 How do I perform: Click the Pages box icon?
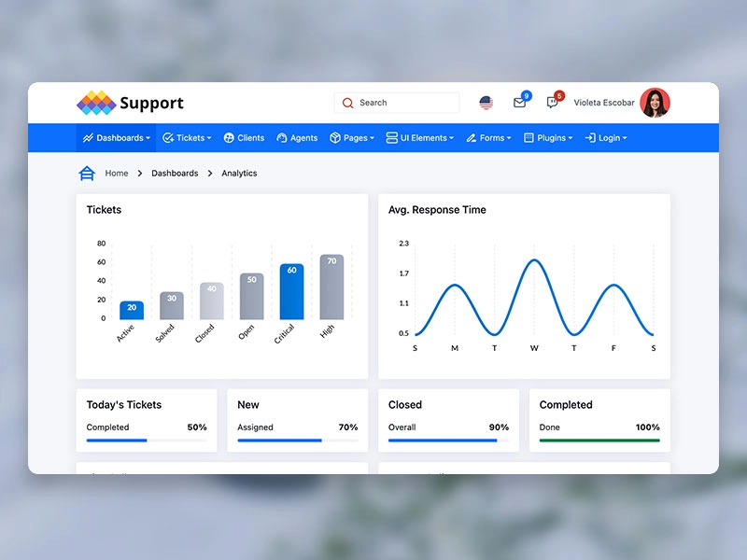pyautogui.click(x=335, y=138)
